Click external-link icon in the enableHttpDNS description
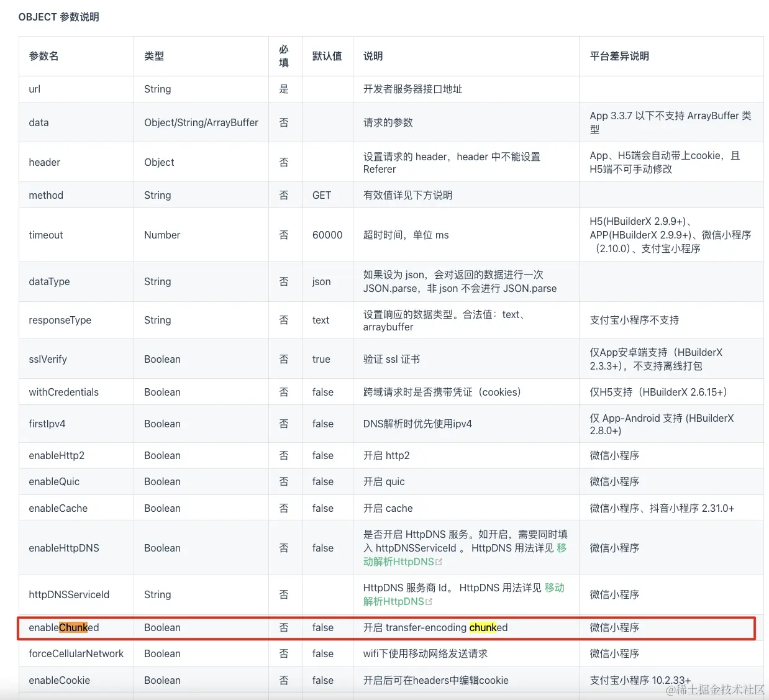Screen dimensions: 769x700 pyautogui.click(x=439, y=561)
